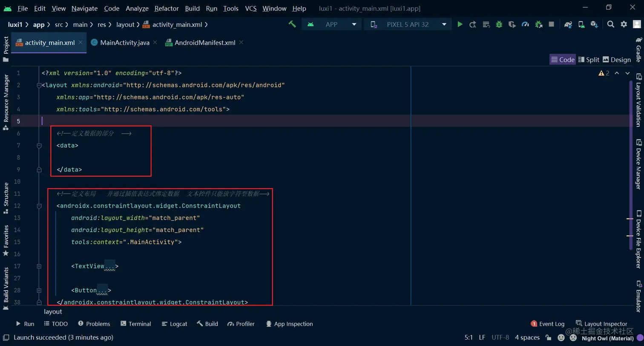Image resolution: width=644 pixels, height=346 pixels.
Task: Click the layout breadcrumb below editor
Action: coord(53,312)
